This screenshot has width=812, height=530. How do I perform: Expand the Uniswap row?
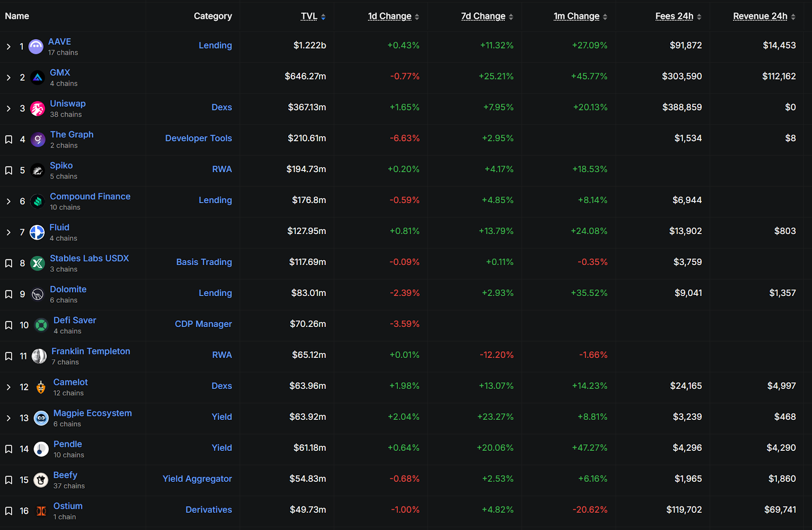pos(9,109)
